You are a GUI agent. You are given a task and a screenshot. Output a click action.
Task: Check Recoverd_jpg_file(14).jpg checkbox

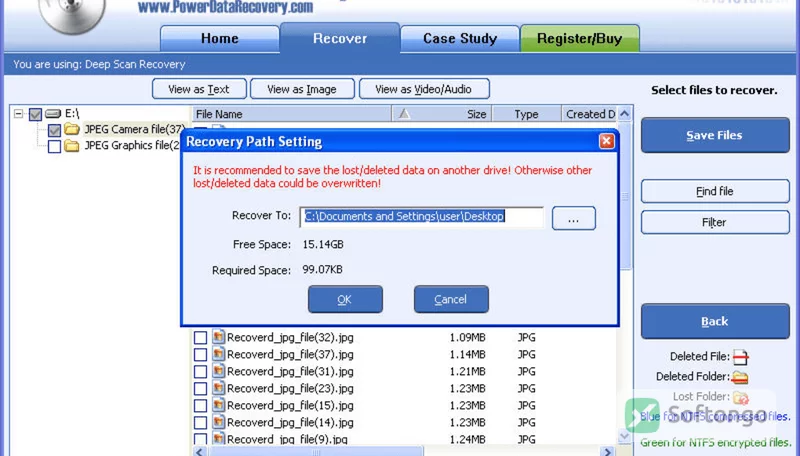tap(201, 422)
